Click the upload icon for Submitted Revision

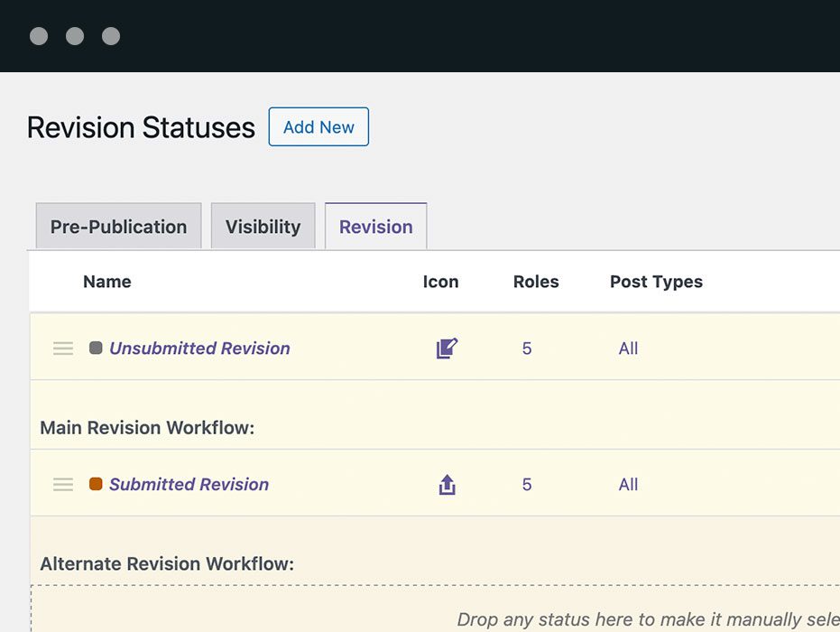(447, 485)
